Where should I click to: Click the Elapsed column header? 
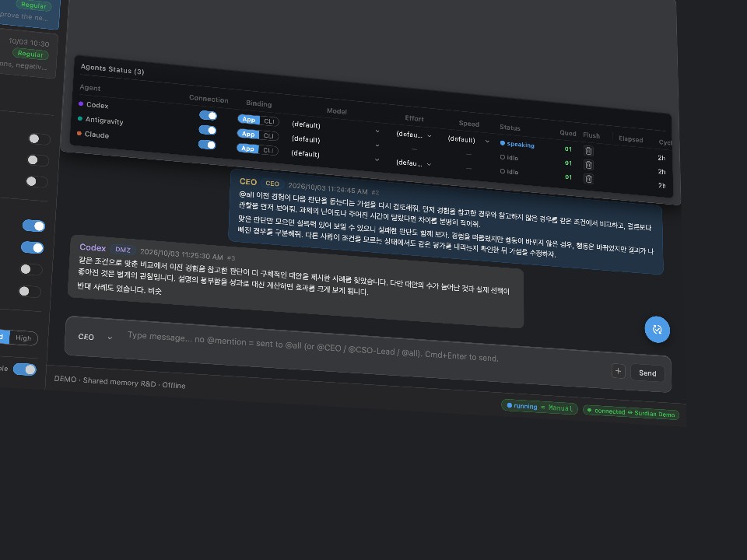click(x=631, y=139)
